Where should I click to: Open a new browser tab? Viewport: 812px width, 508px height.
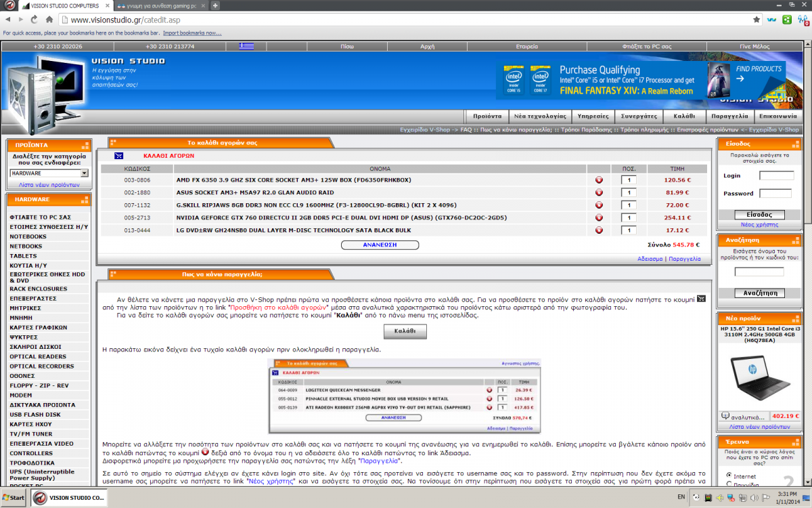pos(215,5)
